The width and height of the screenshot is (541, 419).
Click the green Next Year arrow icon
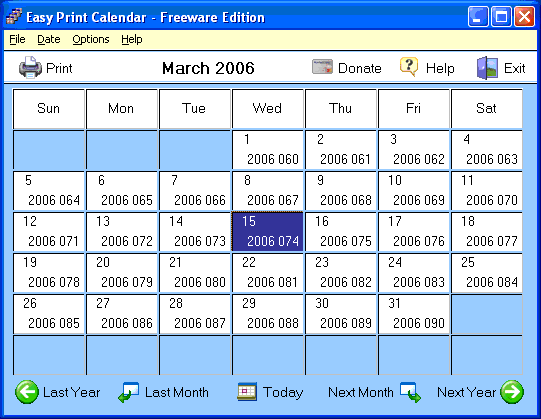coord(512,392)
